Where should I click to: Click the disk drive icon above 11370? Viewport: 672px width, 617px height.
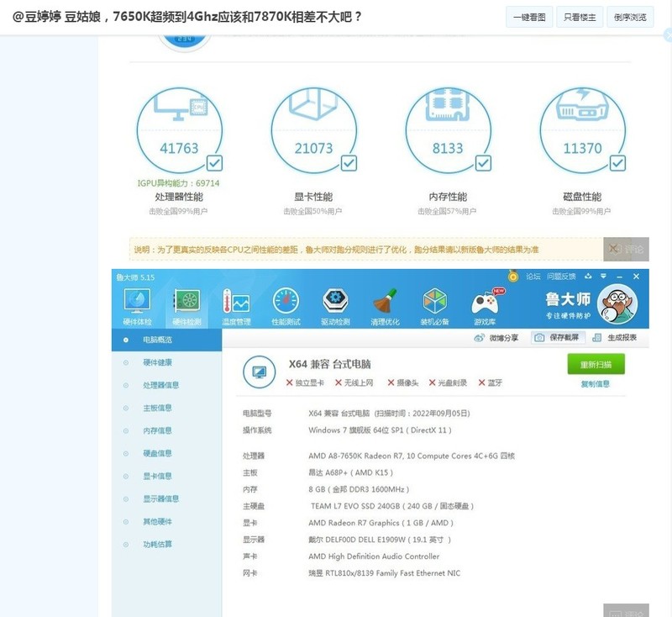[x=582, y=104]
